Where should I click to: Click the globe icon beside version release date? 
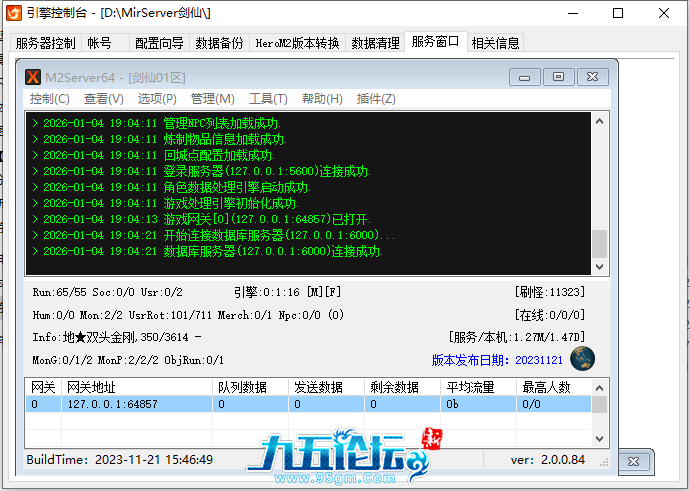pos(583,359)
